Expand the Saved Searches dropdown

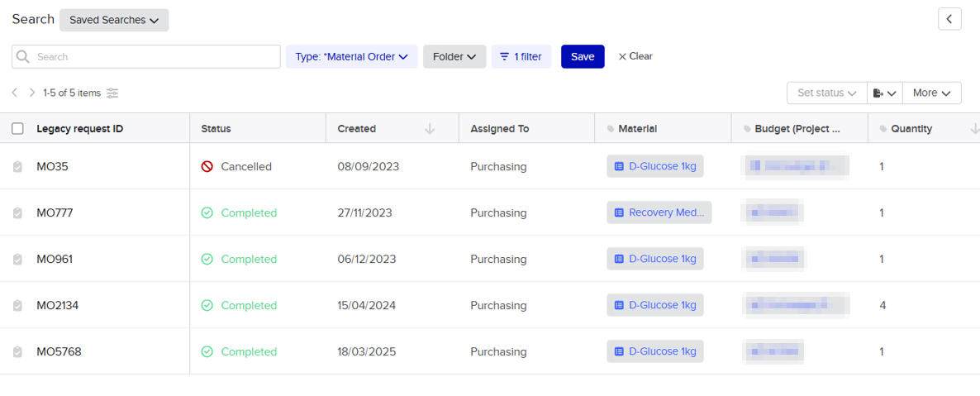coord(114,21)
